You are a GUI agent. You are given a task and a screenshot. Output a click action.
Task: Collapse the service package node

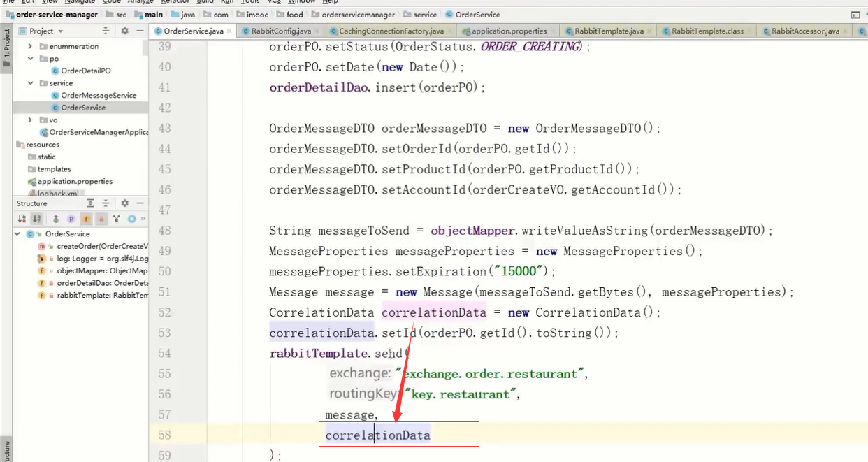coord(30,83)
